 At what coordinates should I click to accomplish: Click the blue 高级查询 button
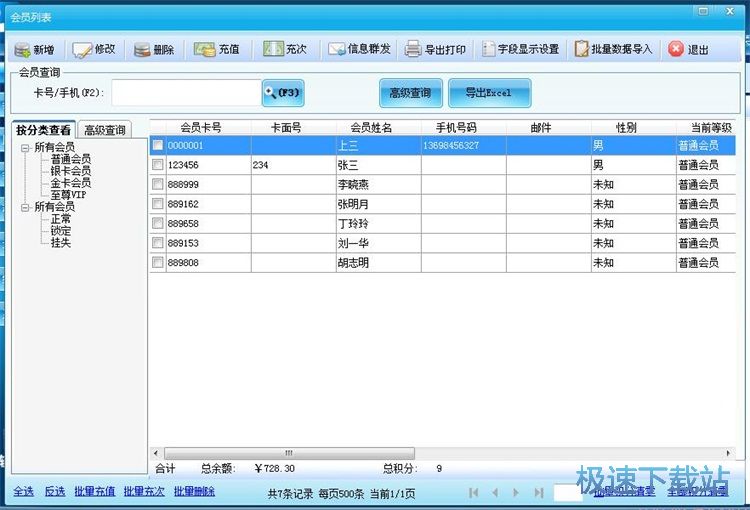point(411,93)
